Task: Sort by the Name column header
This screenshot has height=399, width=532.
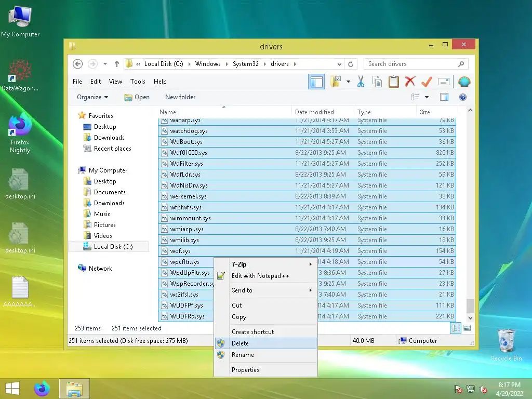Action: [224, 112]
